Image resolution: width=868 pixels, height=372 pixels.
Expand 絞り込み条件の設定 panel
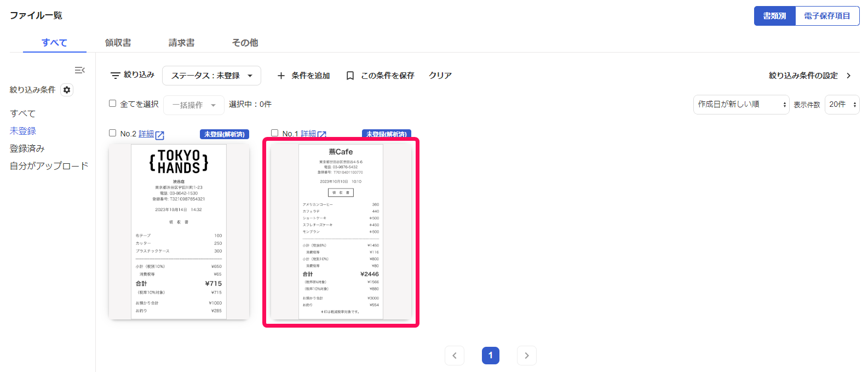[x=810, y=76]
